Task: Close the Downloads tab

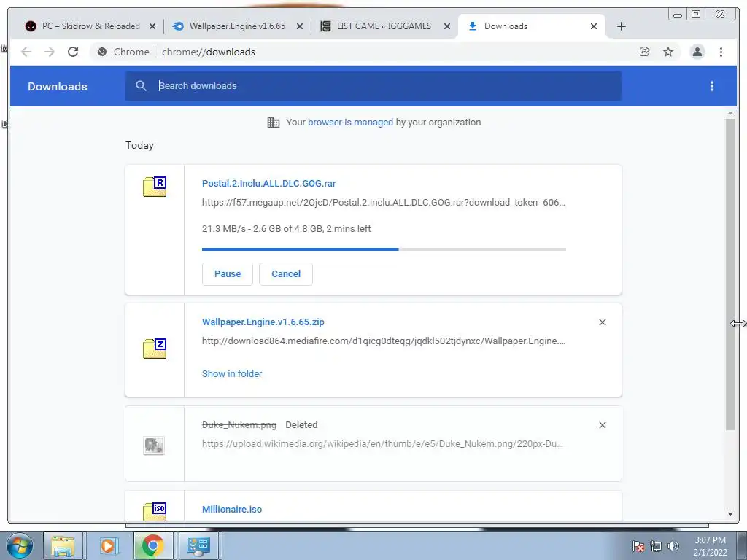Action: coord(594,27)
